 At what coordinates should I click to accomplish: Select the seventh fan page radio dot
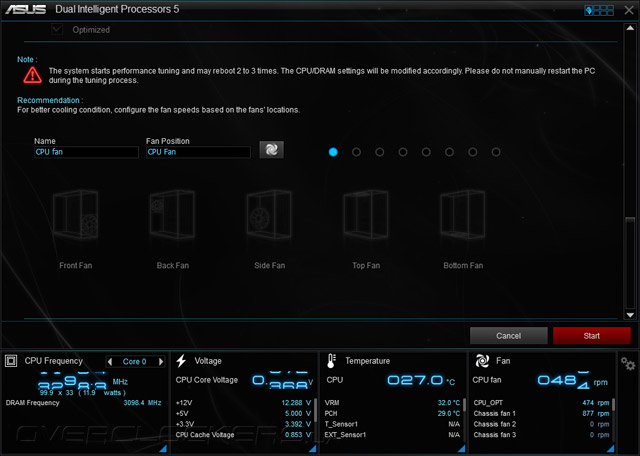pyautogui.click(x=473, y=152)
